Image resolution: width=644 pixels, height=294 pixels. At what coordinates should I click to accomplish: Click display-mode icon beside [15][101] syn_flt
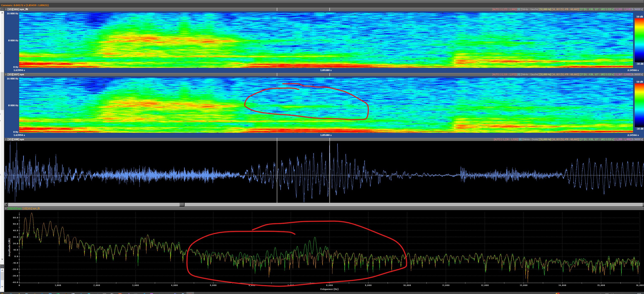pyautogui.click(x=6, y=9)
